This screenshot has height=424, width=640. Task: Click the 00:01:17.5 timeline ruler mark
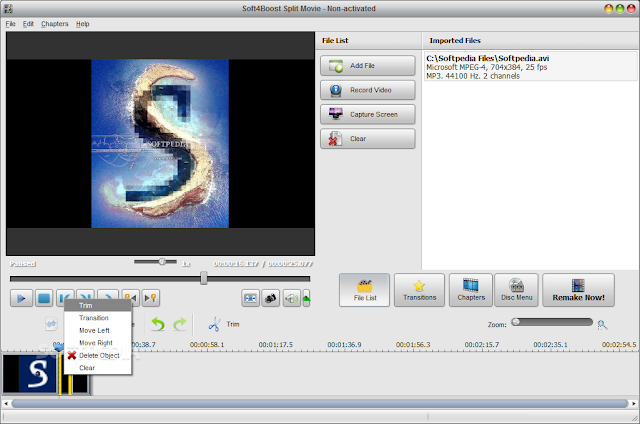pyautogui.click(x=276, y=345)
